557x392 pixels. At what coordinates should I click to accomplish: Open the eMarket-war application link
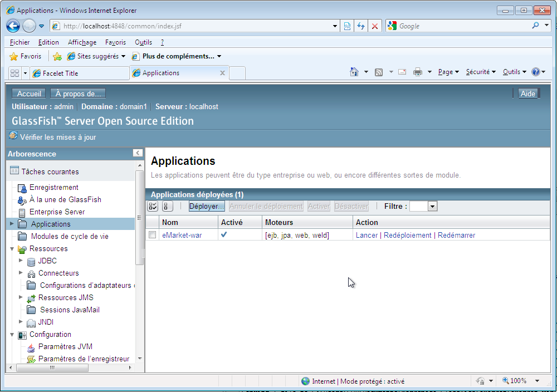[182, 235]
